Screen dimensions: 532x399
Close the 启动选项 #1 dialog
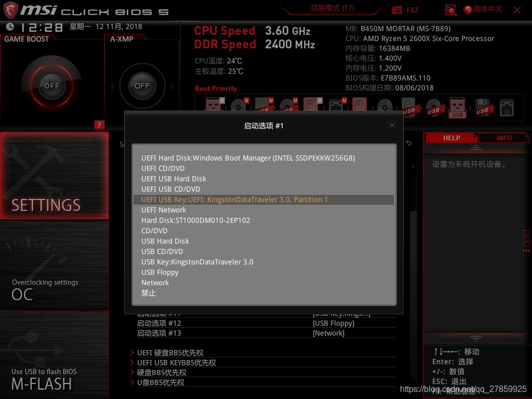pyautogui.click(x=392, y=125)
